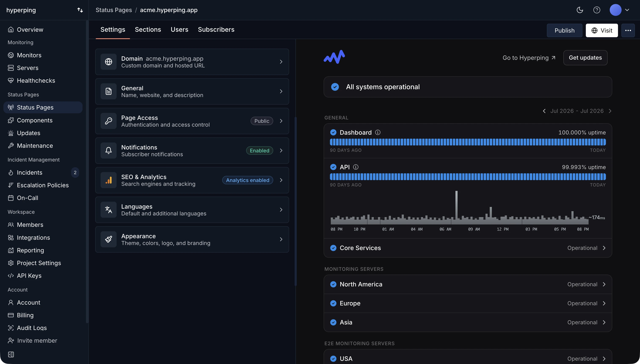Viewport: 640px width, 364px height.
Task: Click the Incidents count badge
Action: click(75, 172)
